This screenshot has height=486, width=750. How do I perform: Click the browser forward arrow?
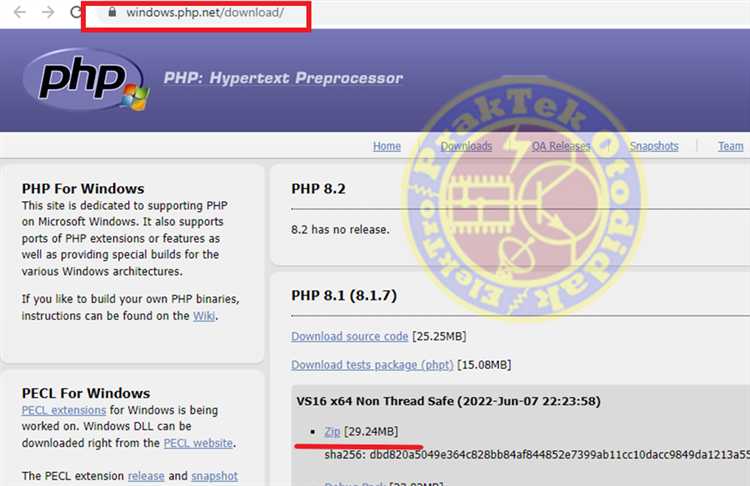click(x=48, y=12)
